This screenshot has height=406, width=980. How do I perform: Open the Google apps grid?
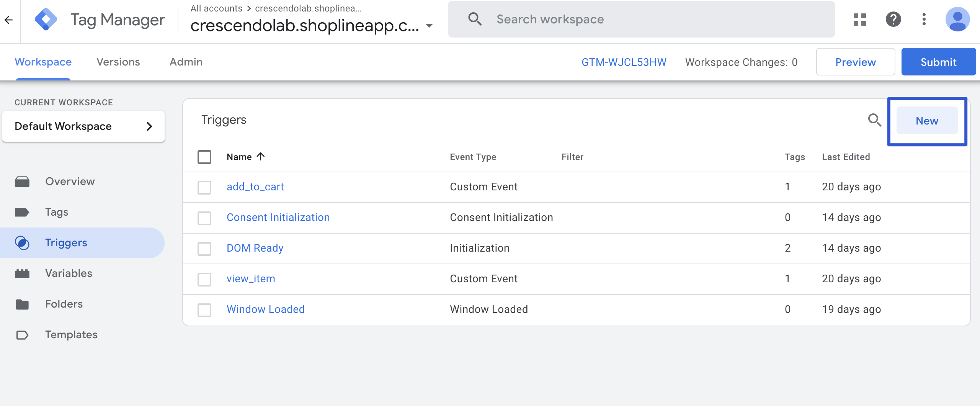point(859,20)
